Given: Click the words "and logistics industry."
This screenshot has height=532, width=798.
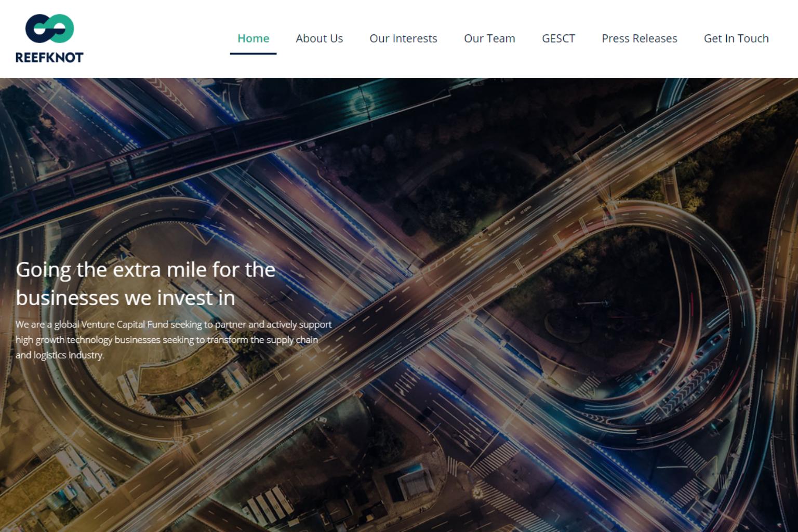Looking at the screenshot, I should click(60, 355).
